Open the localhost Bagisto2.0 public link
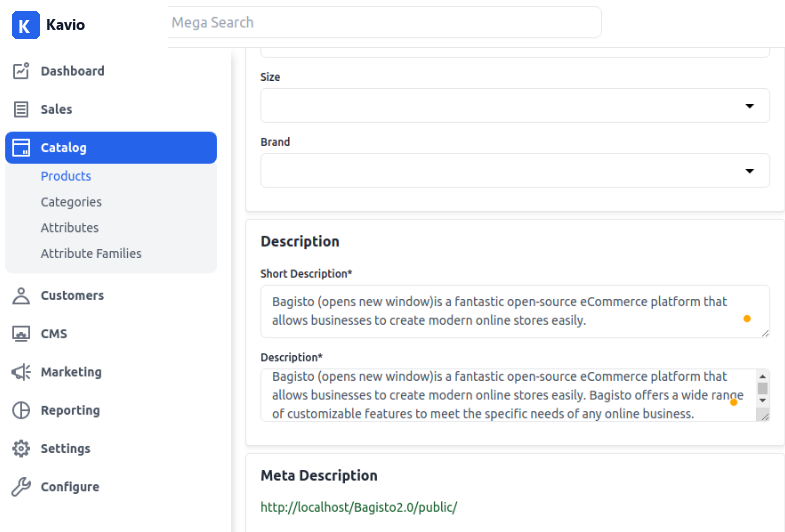 pos(359,507)
